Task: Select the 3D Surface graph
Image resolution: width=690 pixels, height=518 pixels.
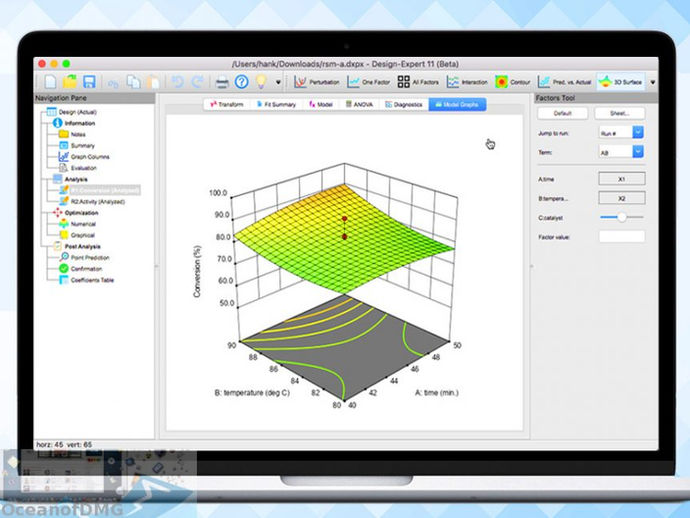Action: (621, 82)
